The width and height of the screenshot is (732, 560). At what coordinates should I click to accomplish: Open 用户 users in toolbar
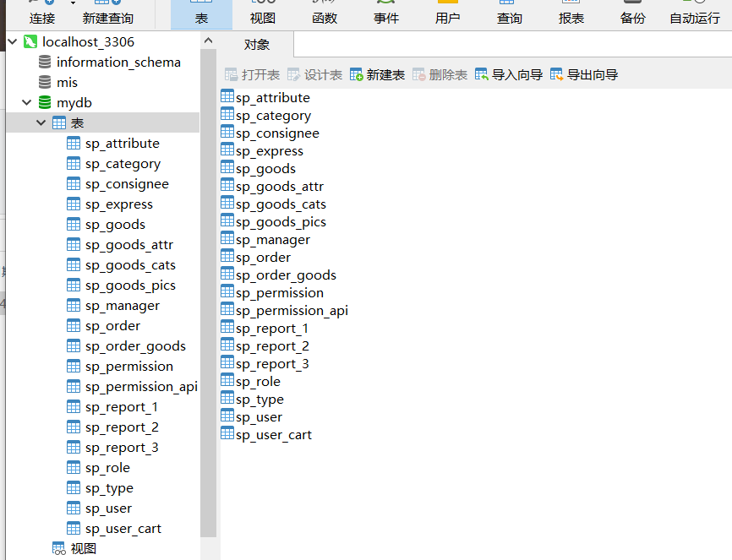click(448, 14)
